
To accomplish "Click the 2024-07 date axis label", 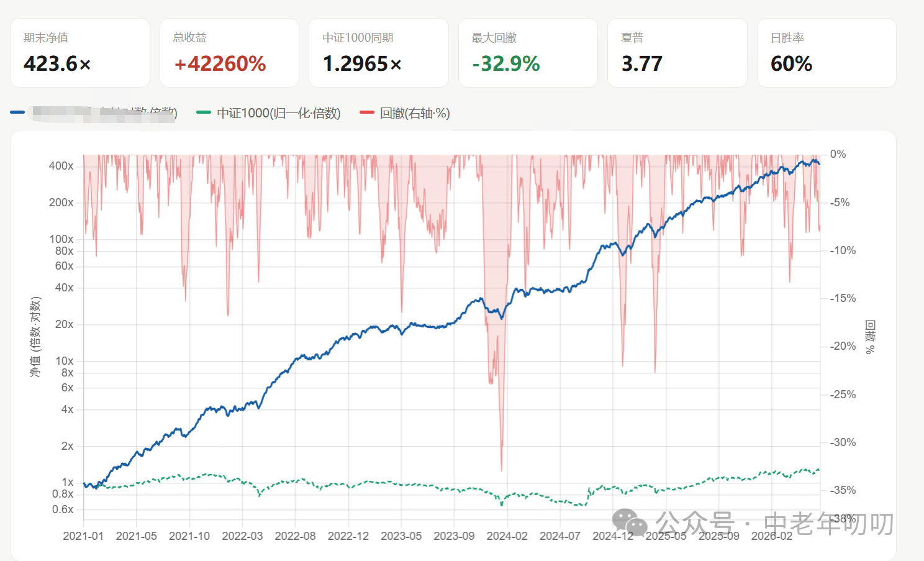I will pos(560,536).
